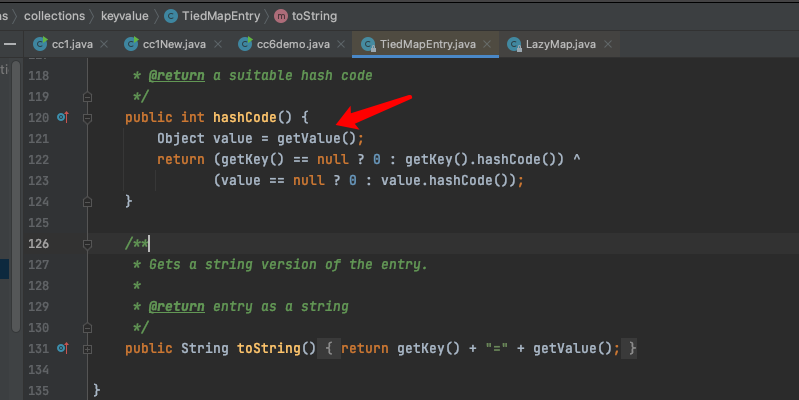
Task: Click the override gutter icon beside hashCode
Action: 63,118
